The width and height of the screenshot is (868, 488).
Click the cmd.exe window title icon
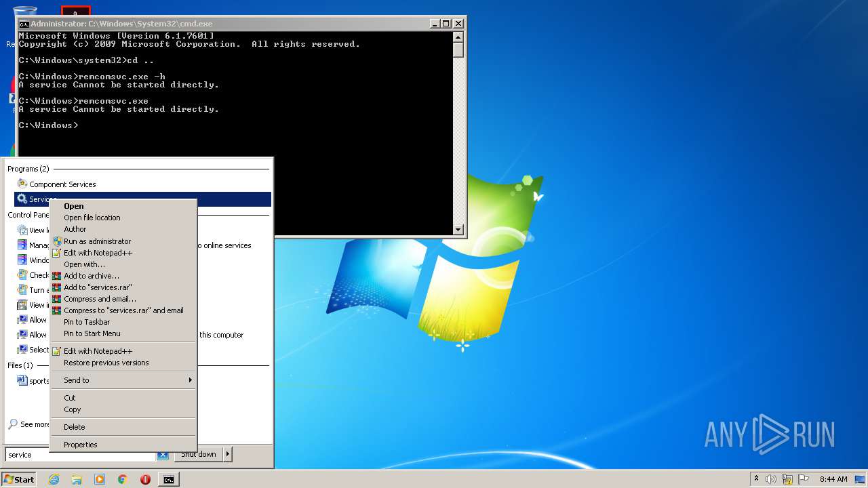coord(24,24)
